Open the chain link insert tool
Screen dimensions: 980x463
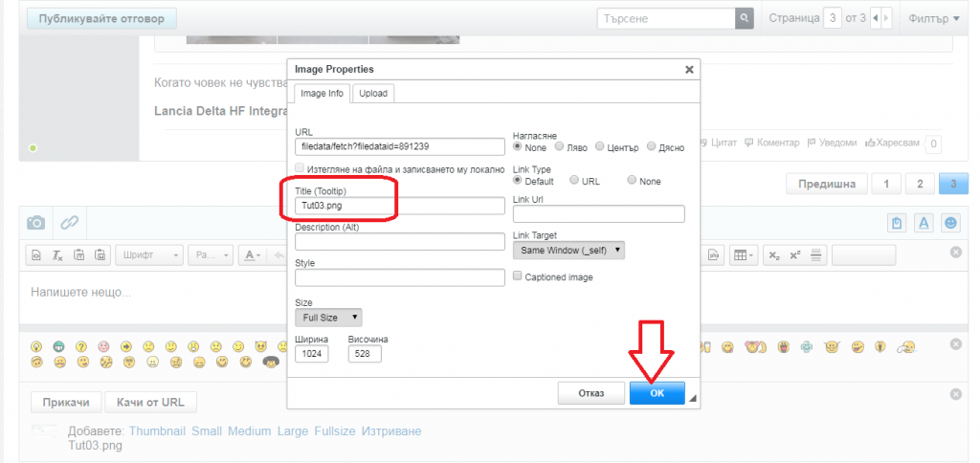click(69, 222)
